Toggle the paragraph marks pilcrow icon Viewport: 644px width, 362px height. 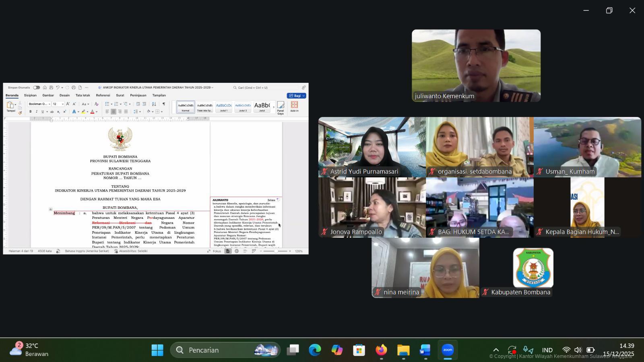[x=163, y=104]
